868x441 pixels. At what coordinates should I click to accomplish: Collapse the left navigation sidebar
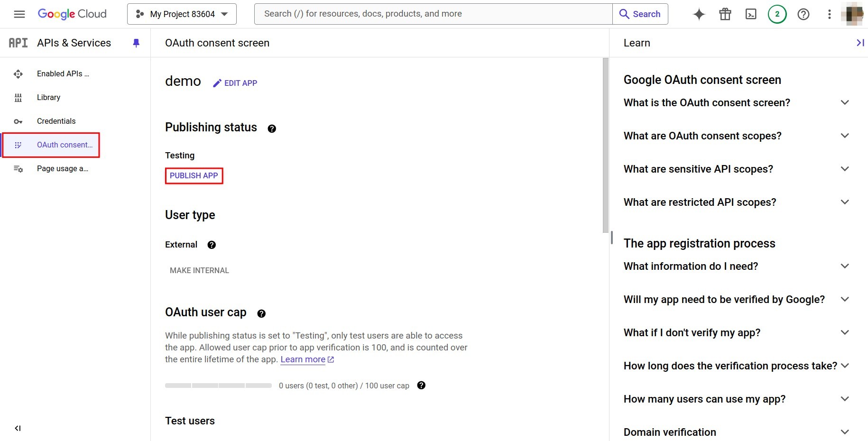[x=18, y=428]
